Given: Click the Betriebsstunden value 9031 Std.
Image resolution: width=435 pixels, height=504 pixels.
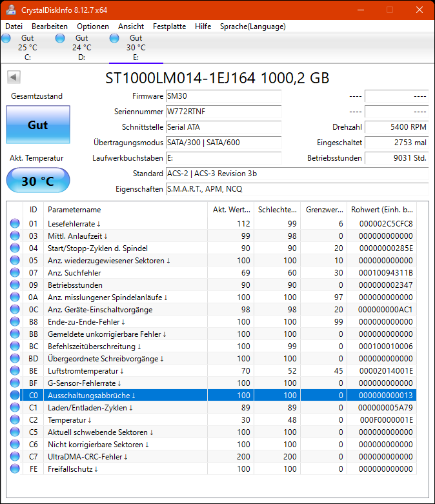Looking at the screenshot, I should [x=397, y=158].
